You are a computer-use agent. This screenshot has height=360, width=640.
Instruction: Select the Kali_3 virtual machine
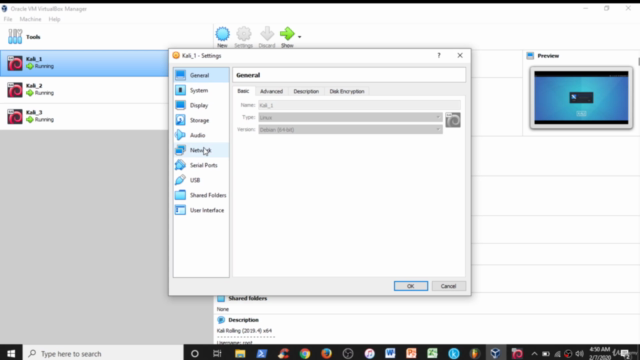[x=84, y=116]
